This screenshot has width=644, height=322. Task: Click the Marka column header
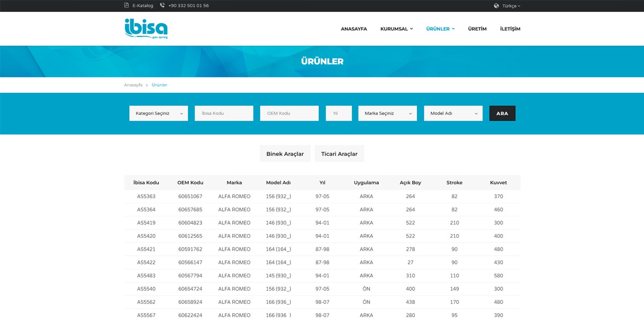pos(235,182)
